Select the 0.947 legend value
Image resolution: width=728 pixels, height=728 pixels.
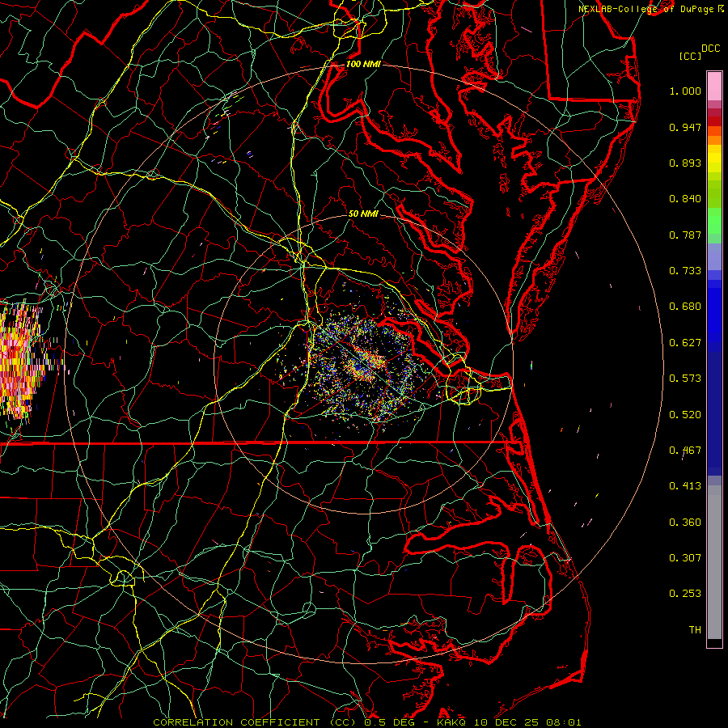[685, 127]
